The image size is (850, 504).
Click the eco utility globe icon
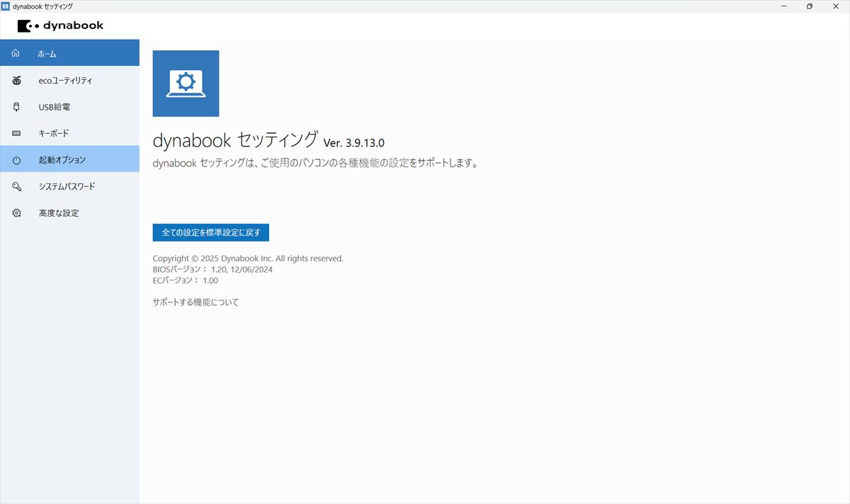(16, 81)
